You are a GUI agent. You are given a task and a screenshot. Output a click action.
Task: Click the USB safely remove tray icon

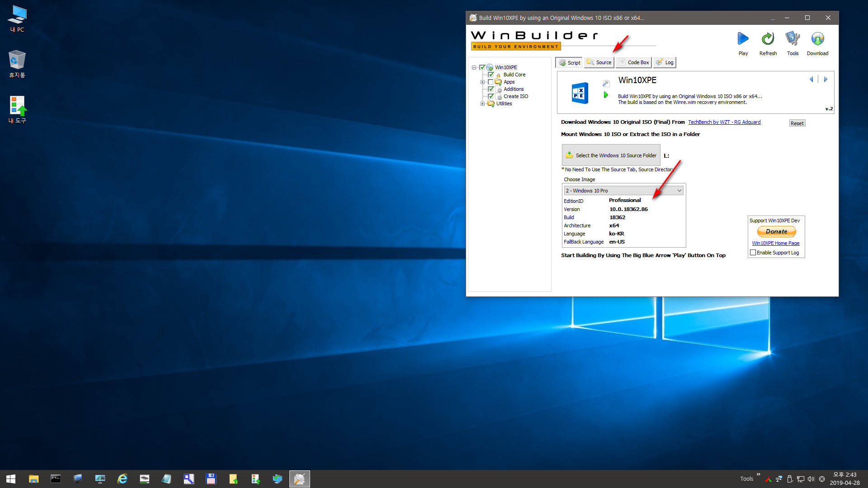790,479
